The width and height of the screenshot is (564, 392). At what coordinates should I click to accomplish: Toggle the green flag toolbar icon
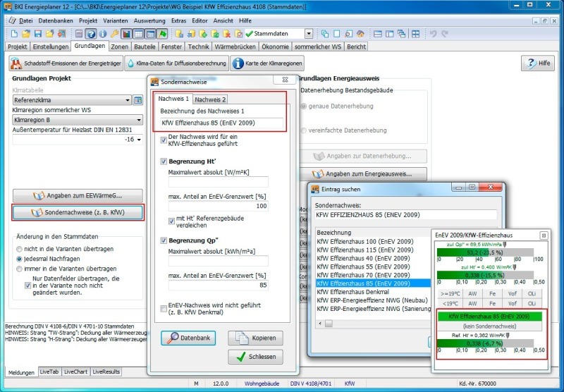[163, 34]
